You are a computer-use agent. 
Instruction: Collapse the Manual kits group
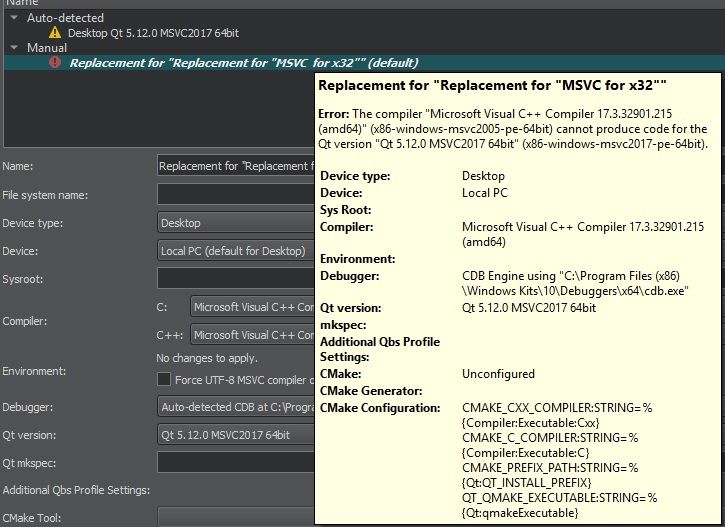pyautogui.click(x=14, y=48)
